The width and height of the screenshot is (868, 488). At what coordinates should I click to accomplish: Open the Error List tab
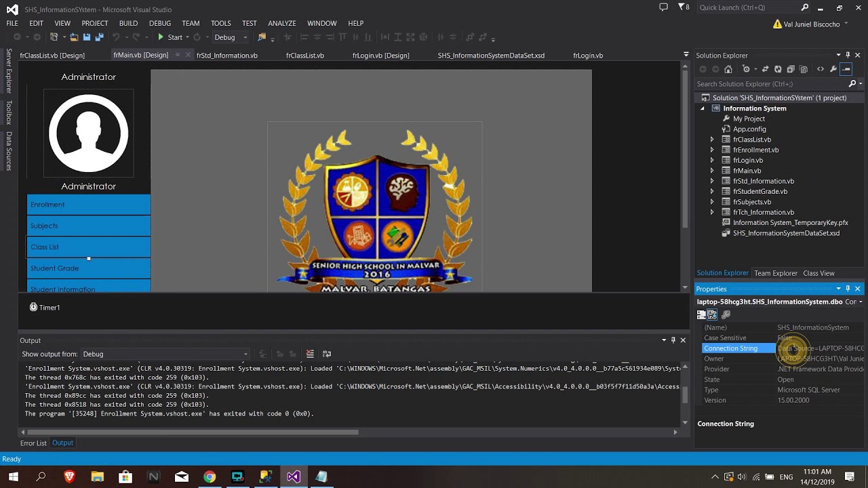tap(33, 443)
